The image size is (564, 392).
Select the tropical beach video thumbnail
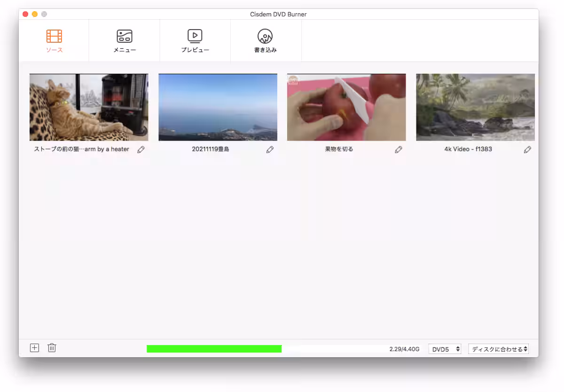475,107
